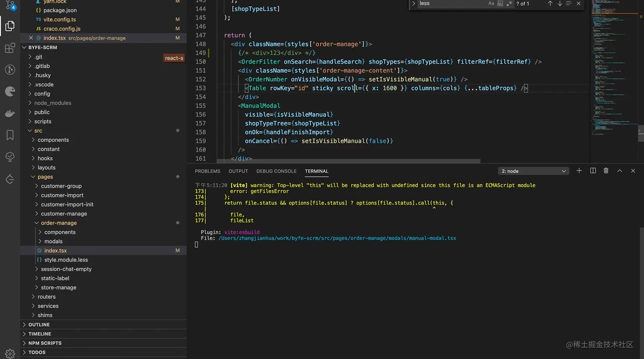The height and width of the screenshot is (359, 644).
Task: Open style.module.less in the file tree
Action: 66,260
